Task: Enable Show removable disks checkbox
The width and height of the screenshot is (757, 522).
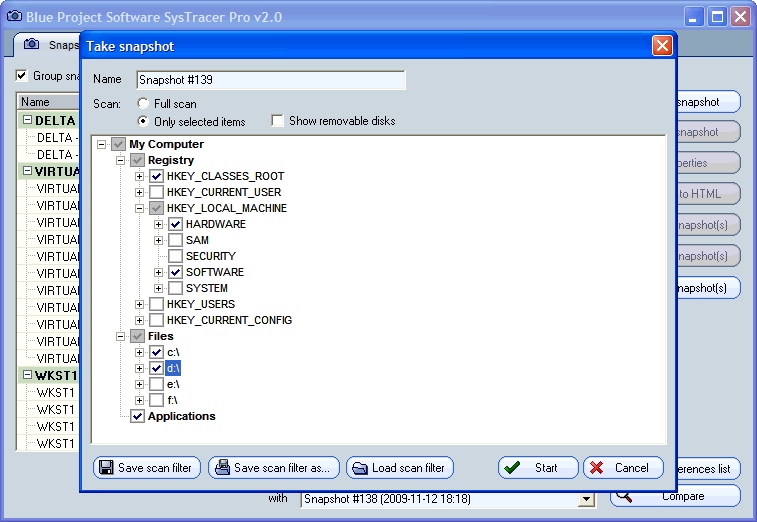Action: tap(278, 121)
